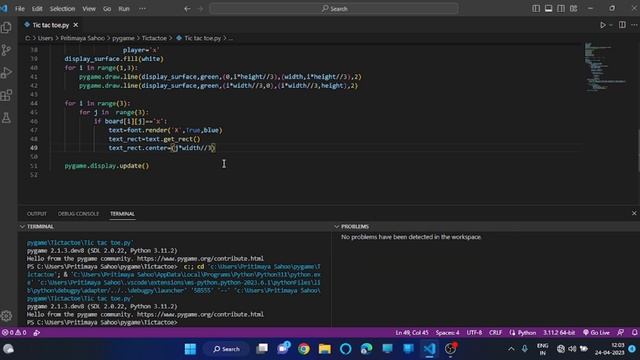Select interpreter '3.11.2 64-bit'
The height and width of the screenshot is (360, 640).
[559, 333]
